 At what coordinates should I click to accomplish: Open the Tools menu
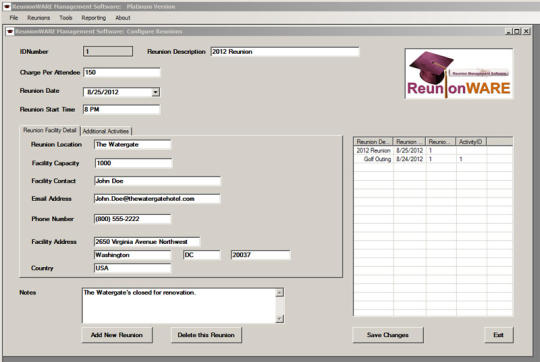pos(65,18)
